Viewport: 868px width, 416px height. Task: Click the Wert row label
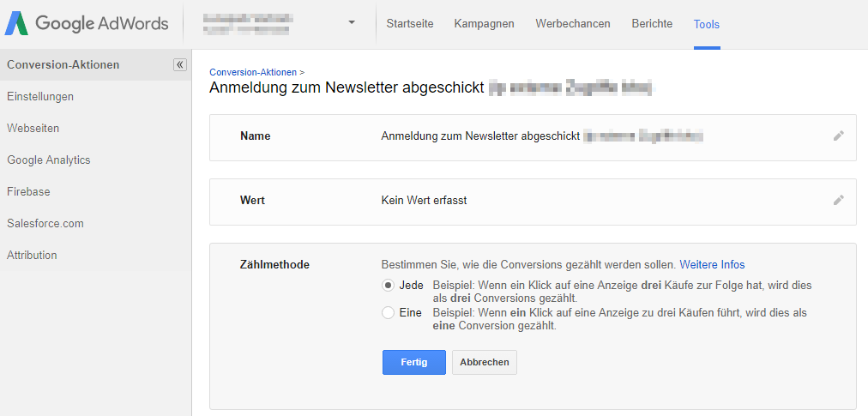pyautogui.click(x=252, y=200)
